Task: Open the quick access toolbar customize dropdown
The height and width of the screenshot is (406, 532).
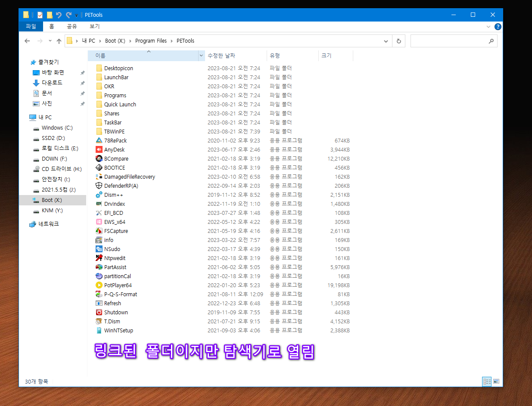Action: (x=76, y=15)
